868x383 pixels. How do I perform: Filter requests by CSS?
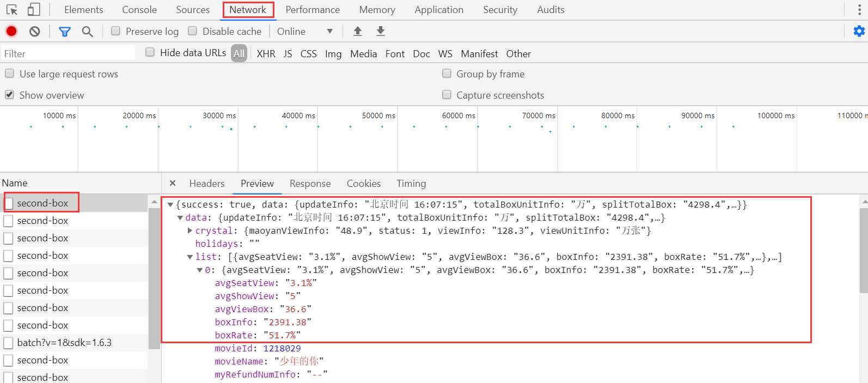pos(308,53)
